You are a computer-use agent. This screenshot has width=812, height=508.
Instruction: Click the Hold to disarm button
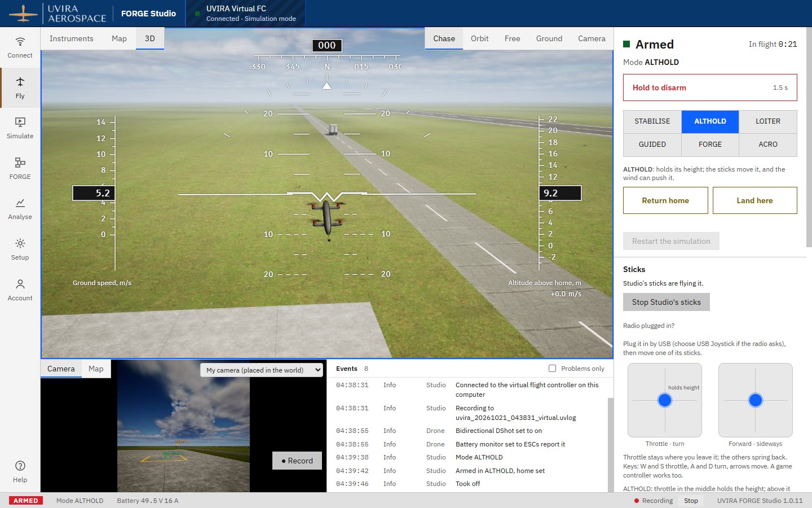[710, 87]
